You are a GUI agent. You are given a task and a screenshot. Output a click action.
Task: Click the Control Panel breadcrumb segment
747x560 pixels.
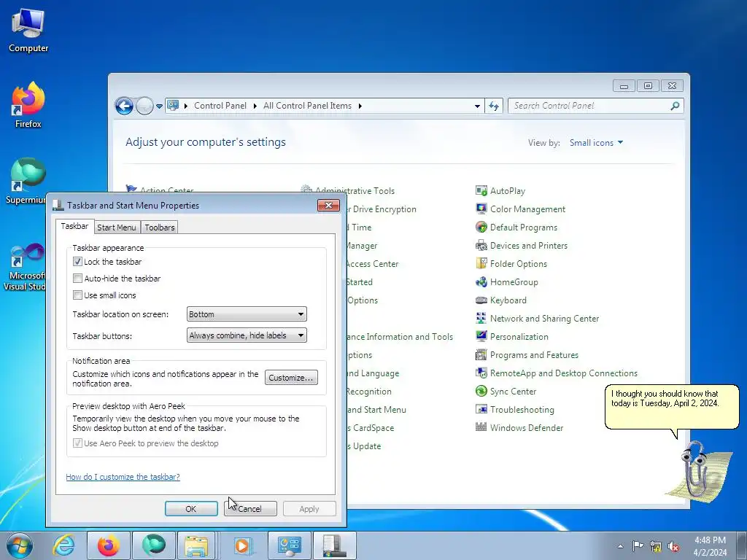point(220,106)
